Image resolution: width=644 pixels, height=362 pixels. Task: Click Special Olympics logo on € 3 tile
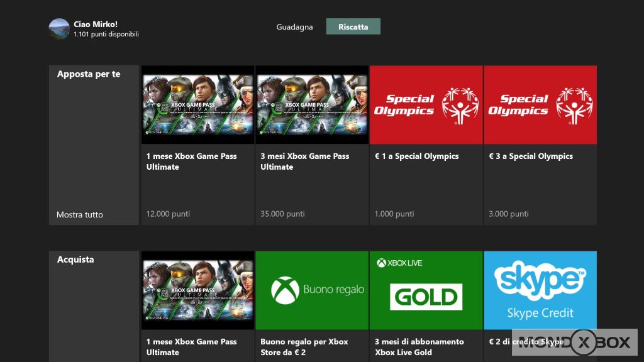[x=540, y=105]
